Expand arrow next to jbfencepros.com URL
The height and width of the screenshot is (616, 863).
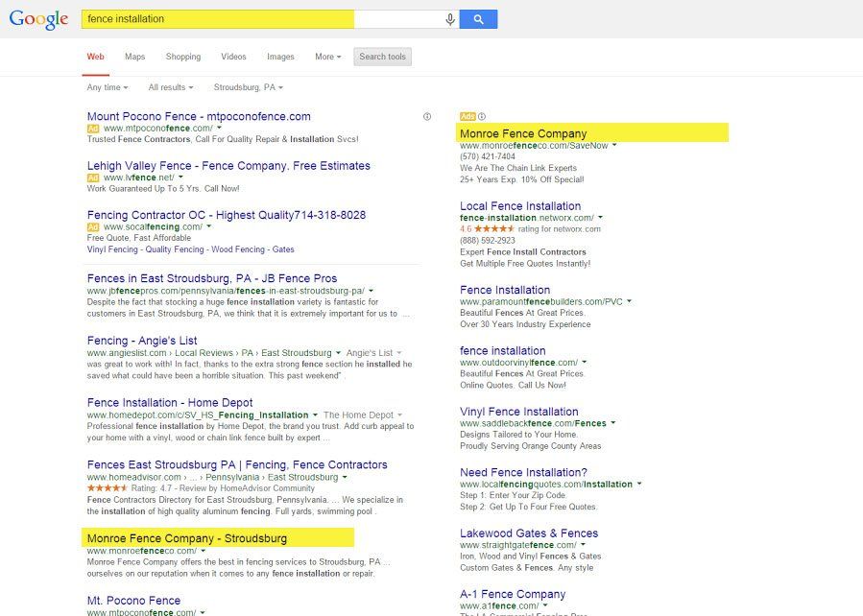(371, 291)
